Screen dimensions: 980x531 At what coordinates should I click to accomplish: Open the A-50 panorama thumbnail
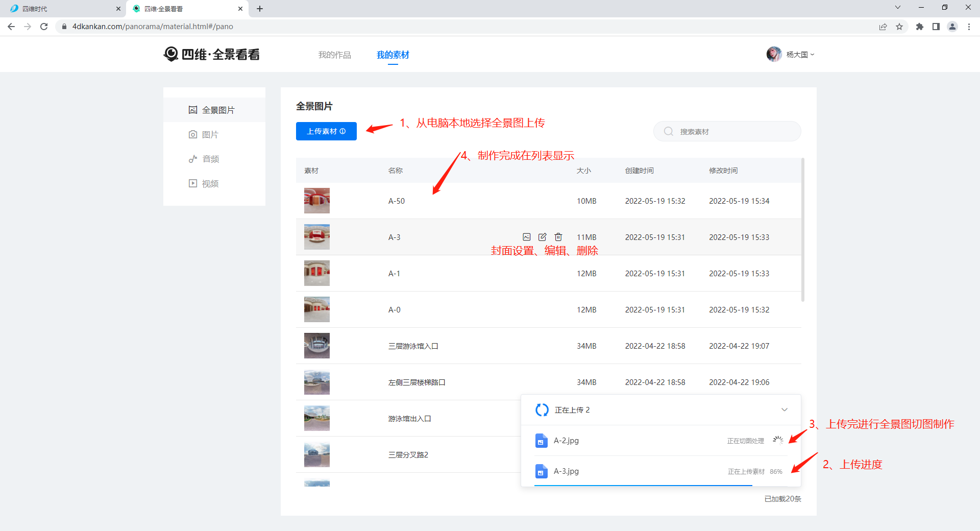tap(317, 201)
